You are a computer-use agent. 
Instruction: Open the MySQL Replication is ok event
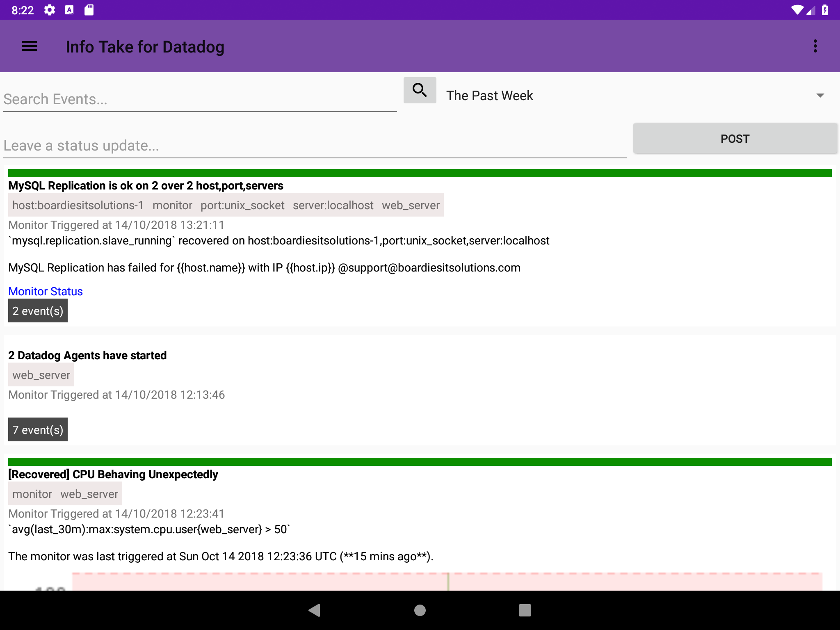click(x=146, y=186)
